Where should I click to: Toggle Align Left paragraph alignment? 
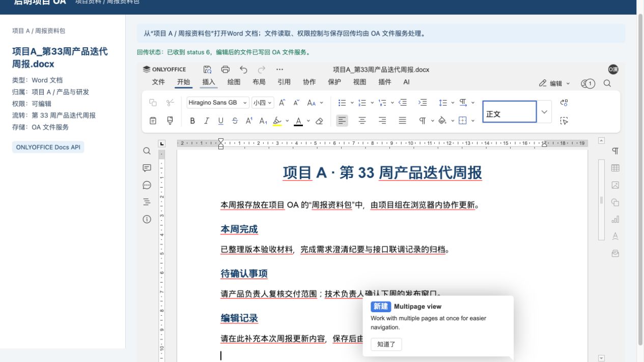(342, 120)
